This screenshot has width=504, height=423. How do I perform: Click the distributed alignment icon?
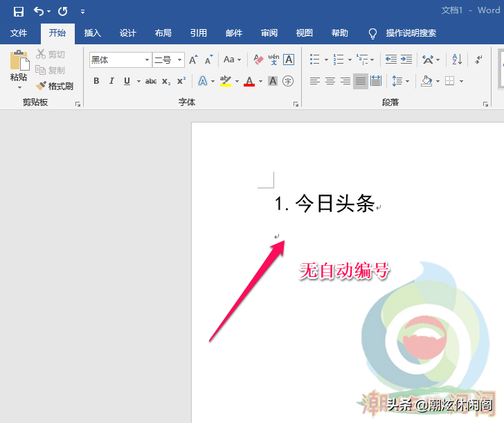point(376,81)
